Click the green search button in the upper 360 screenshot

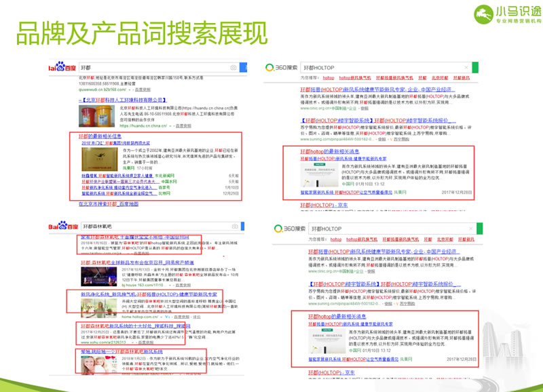pyautogui.click(x=475, y=67)
